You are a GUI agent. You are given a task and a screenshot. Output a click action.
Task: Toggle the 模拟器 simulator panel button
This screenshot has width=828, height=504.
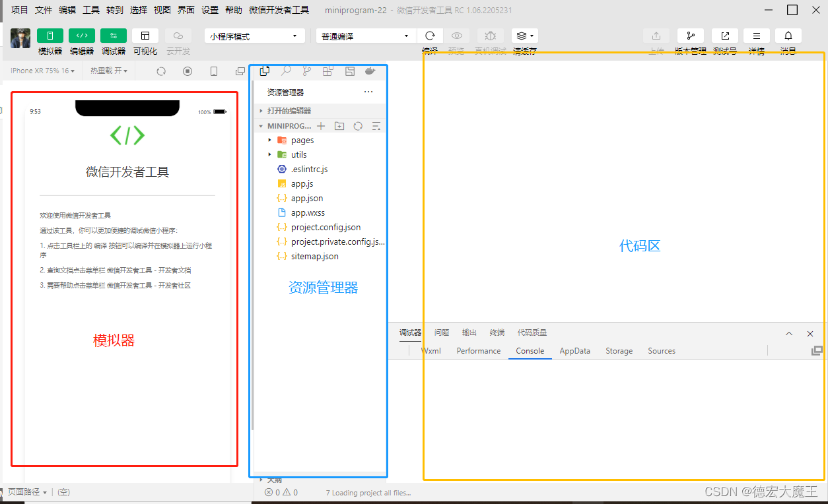point(50,36)
